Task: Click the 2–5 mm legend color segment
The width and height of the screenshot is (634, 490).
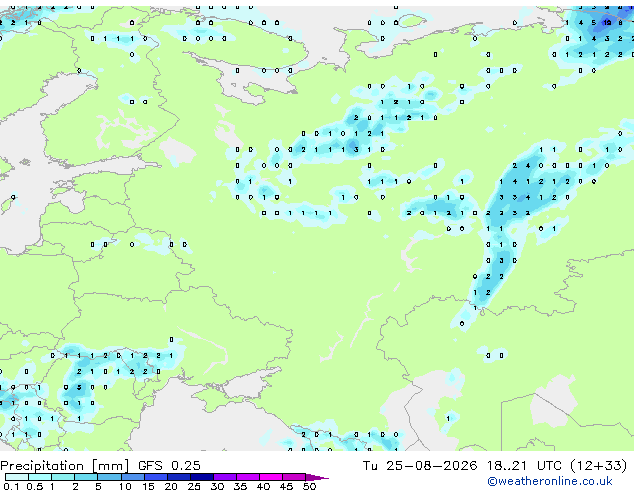Action: point(86,477)
